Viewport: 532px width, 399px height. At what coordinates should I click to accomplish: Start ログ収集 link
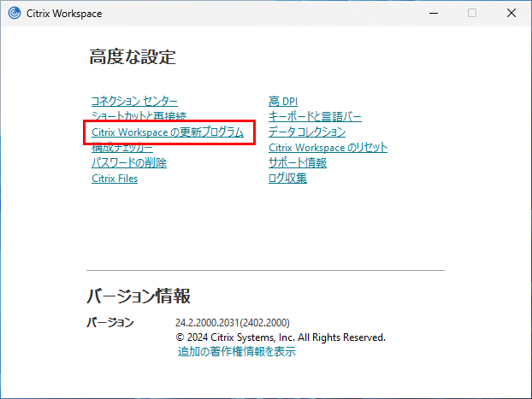click(287, 179)
